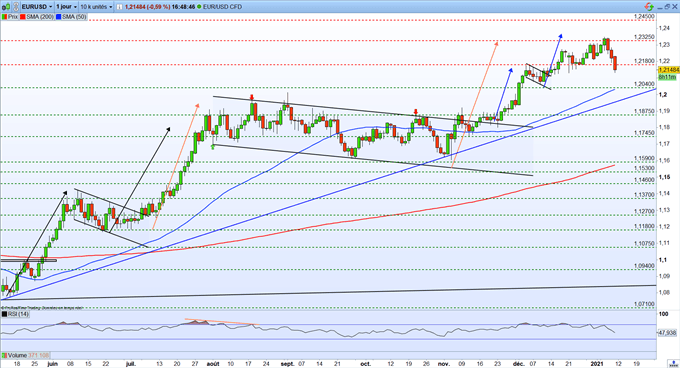Select the 1,10750 level label
The width and height of the screenshot is (680, 368).
(644, 244)
